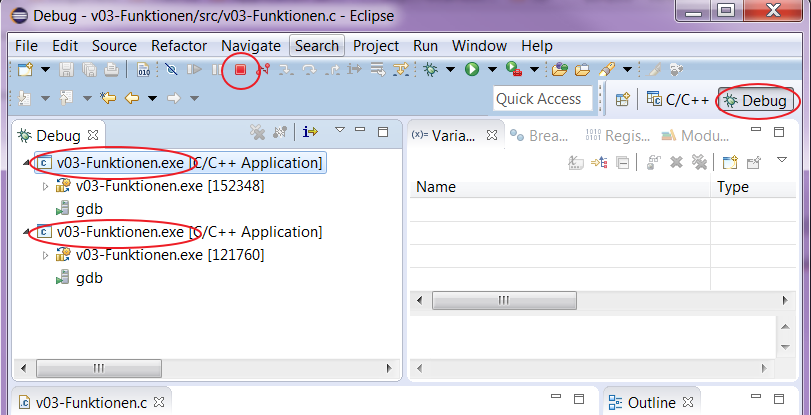Screen dimensions: 811x415
Task: Open the Run launch dropdown arrow
Action: pos(492,69)
